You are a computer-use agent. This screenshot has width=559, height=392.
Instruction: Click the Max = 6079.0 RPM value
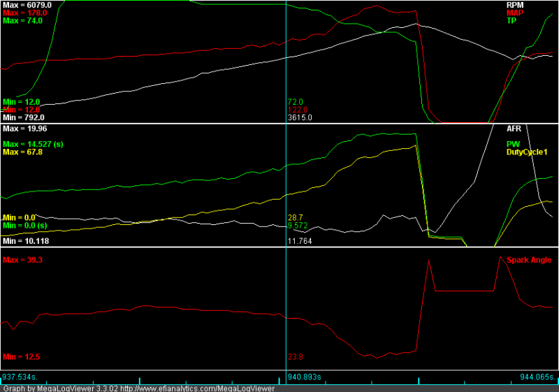pyautogui.click(x=27, y=5)
